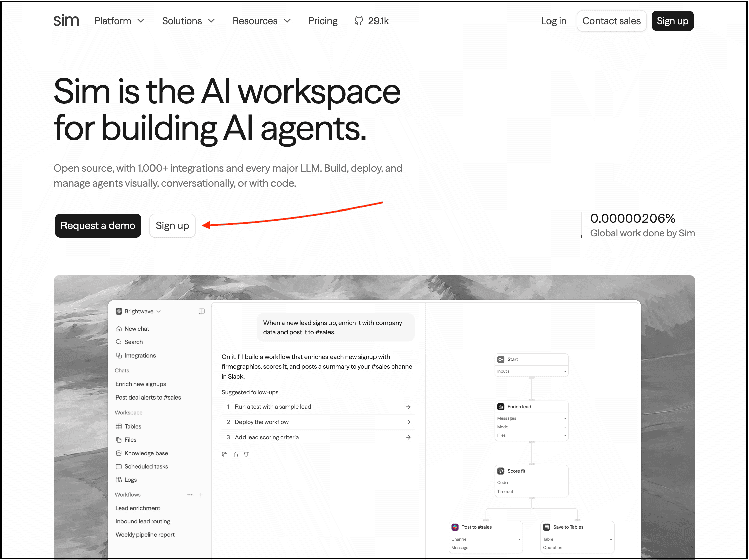Click the Score fit node title
This screenshot has width=749, height=560.
516,471
